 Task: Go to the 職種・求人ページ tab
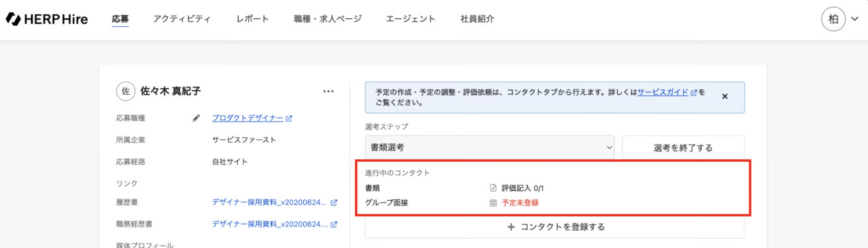[328, 19]
